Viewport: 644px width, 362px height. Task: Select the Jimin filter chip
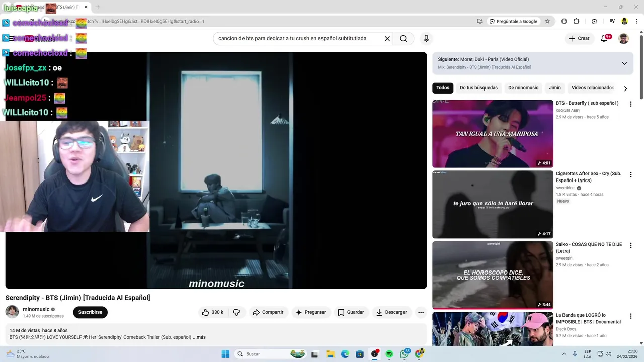click(555, 88)
